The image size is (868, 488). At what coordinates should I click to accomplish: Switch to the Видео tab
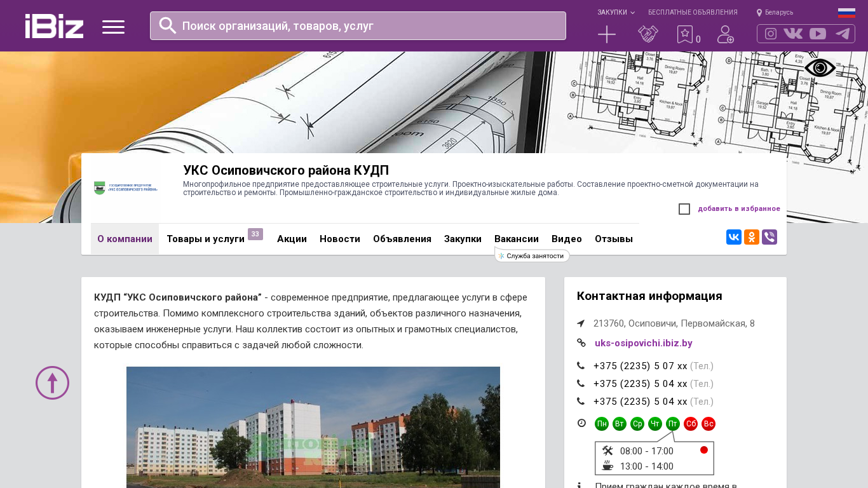click(567, 239)
